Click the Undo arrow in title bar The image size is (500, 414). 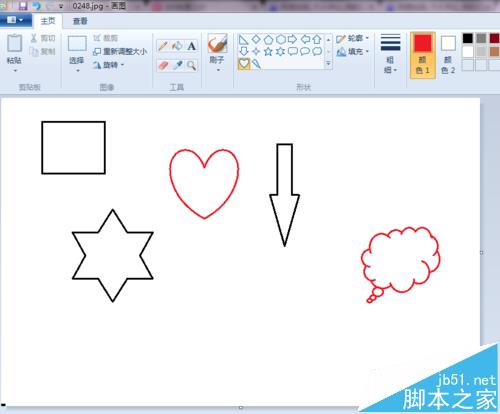[x=37, y=6]
